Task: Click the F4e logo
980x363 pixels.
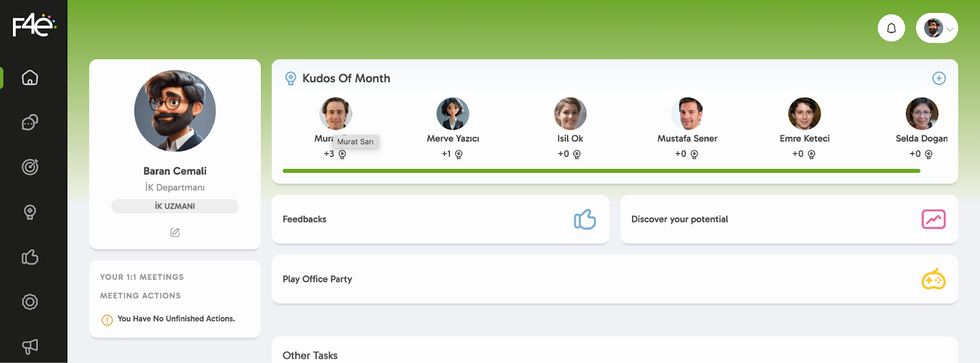Action: [34, 26]
